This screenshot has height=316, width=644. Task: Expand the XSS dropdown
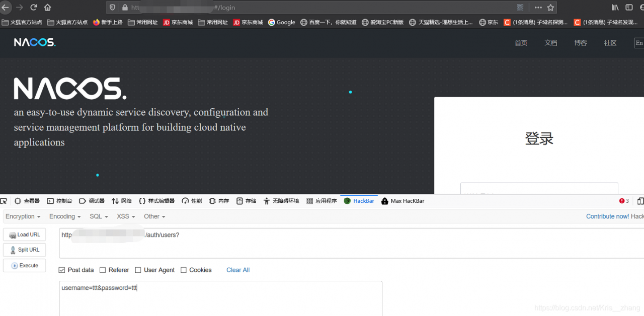pyautogui.click(x=126, y=216)
